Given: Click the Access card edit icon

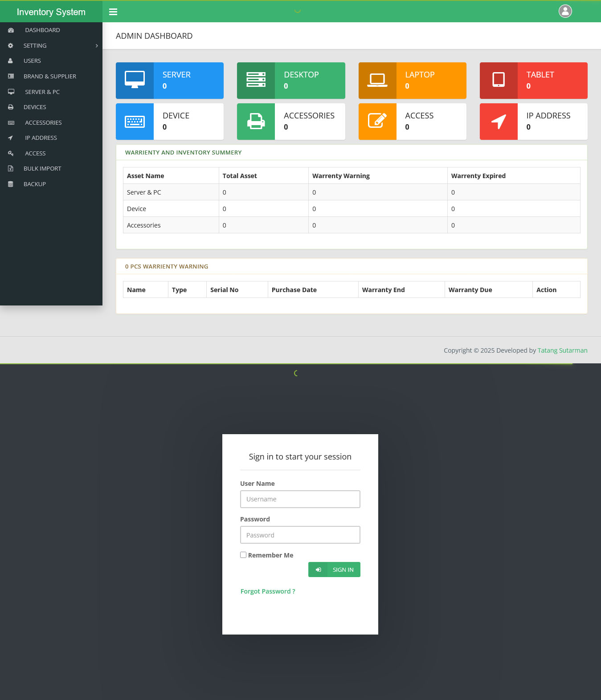Looking at the screenshot, I should pos(377,120).
